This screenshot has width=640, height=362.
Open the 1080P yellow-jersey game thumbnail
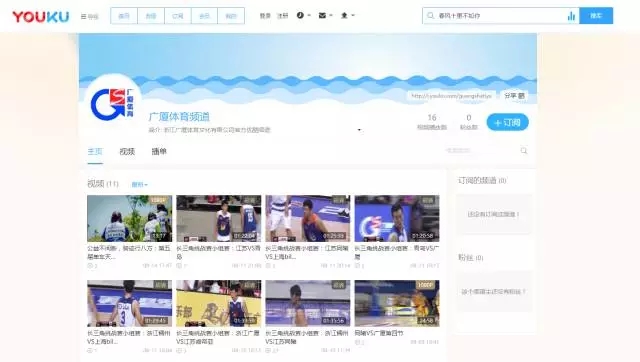pos(397,303)
